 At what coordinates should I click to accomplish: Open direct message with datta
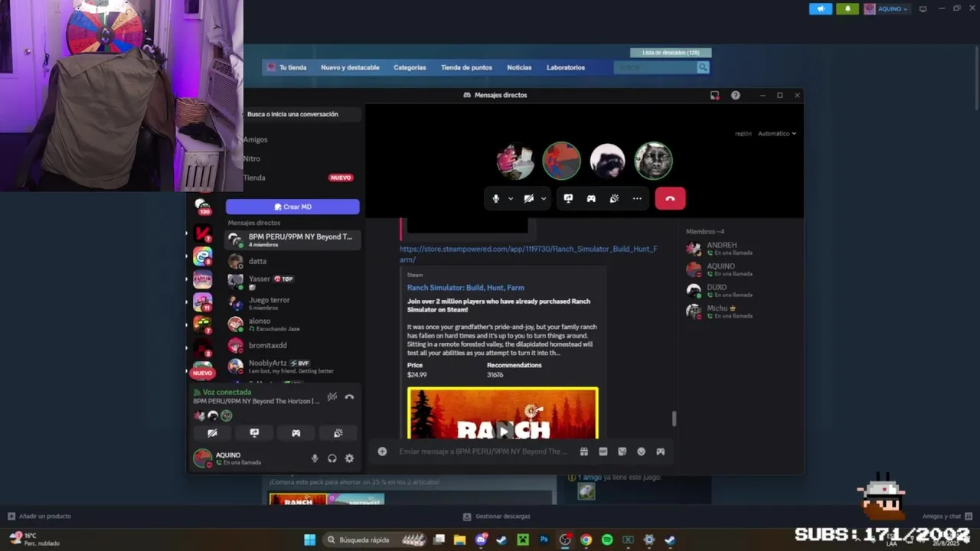[x=292, y=261]
